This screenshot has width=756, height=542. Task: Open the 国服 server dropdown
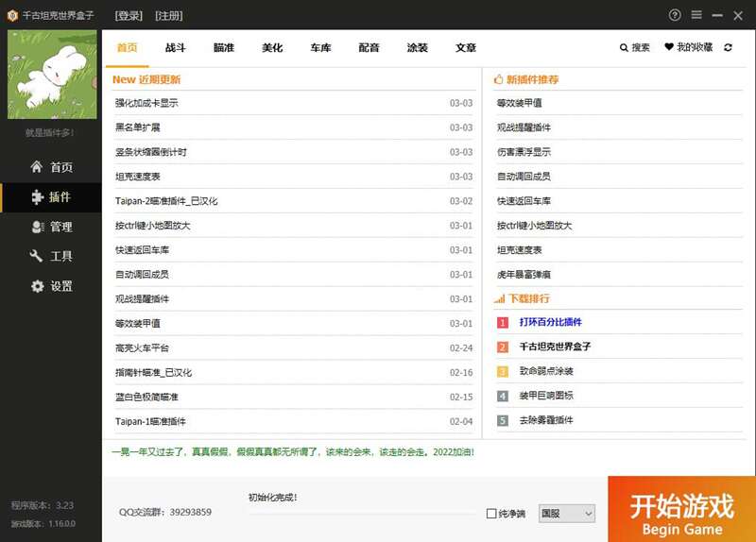tap(566, 514)
